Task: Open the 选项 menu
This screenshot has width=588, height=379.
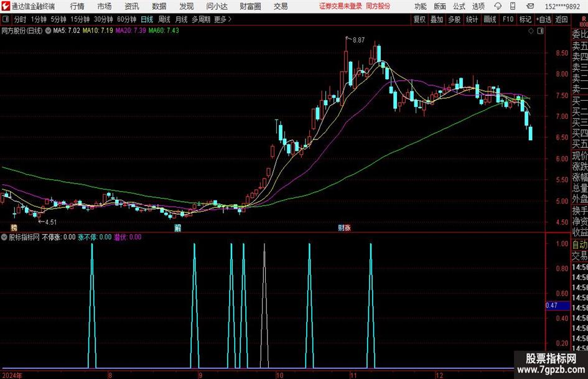Action: (478, 6)
